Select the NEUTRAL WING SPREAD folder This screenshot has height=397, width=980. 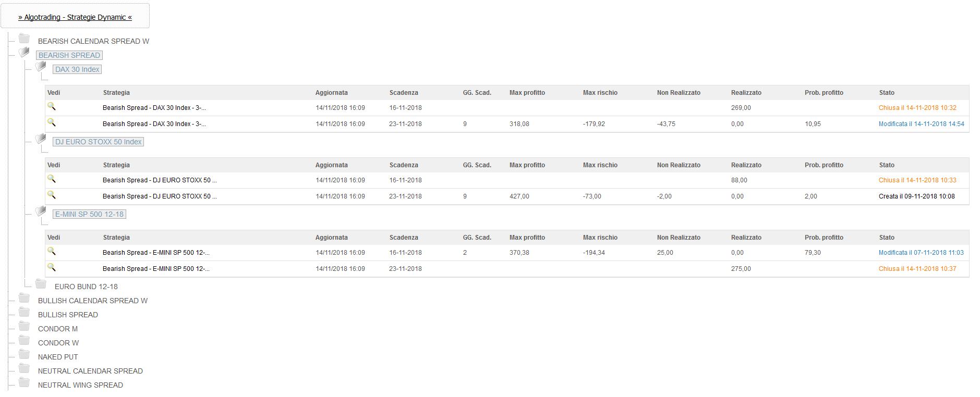[x=80, y=385]
